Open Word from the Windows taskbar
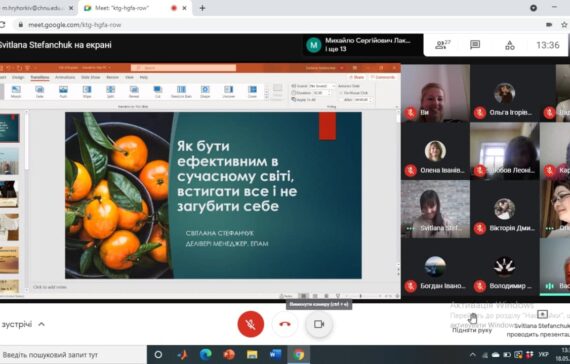570x364 pixels. (x=275, y=354)
